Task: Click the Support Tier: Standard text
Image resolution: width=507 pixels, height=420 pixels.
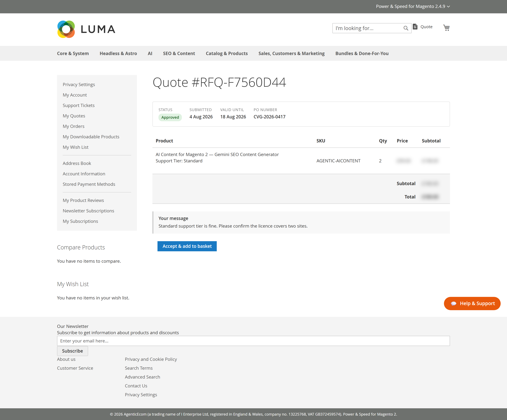Action: 179,161
